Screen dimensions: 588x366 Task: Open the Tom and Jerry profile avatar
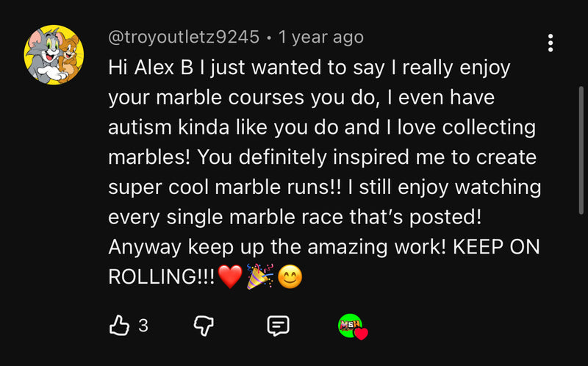point(54,54)
